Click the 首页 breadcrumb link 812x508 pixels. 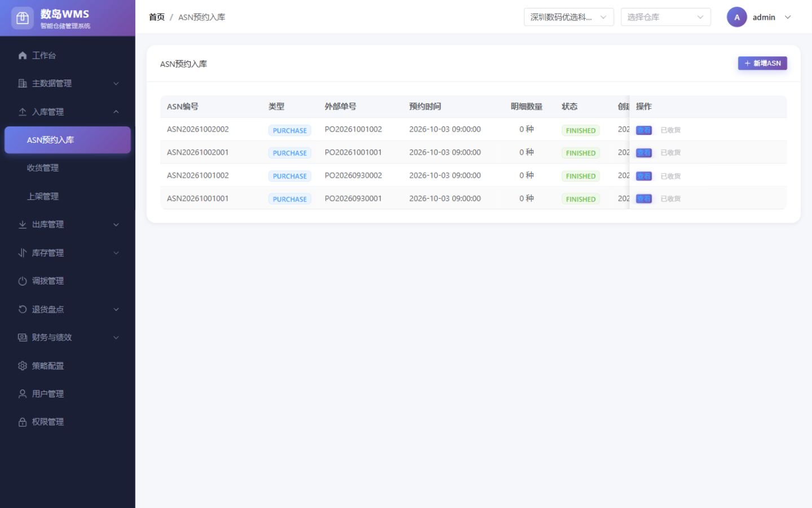tap(157, 17)
